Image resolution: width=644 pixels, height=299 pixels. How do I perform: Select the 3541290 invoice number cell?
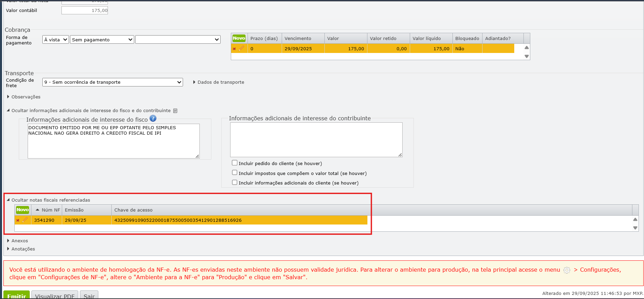click(47, 220)
